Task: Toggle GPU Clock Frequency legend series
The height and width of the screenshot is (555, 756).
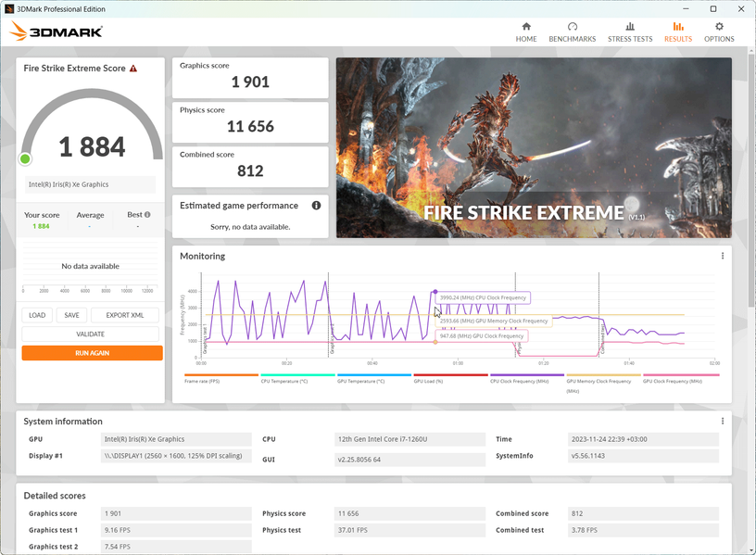Action: tap(681, 379)
